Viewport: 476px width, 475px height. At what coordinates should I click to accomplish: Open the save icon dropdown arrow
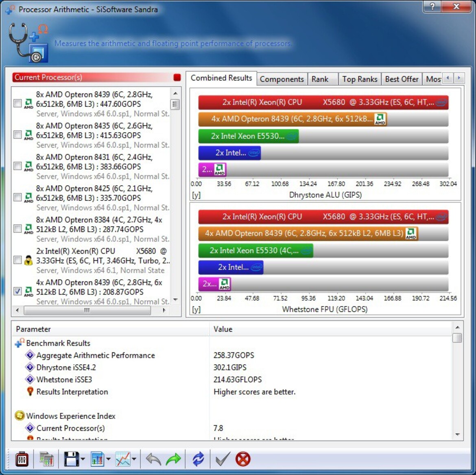[x=83, y=459]
